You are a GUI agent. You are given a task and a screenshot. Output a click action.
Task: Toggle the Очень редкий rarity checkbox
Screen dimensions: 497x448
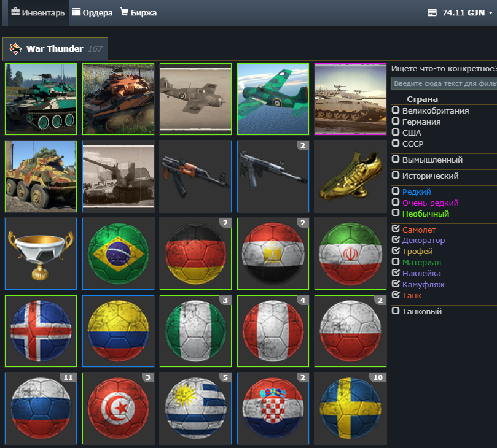coord(396,203)
